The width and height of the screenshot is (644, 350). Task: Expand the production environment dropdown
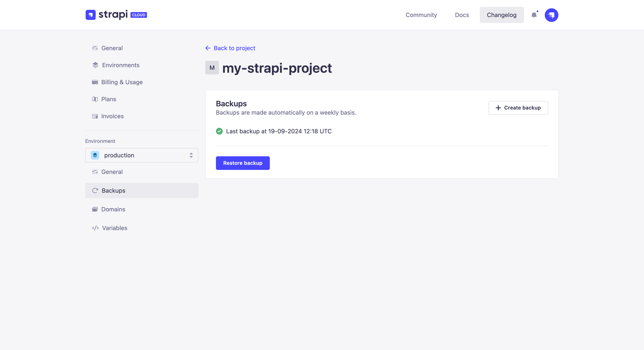(141, 155)
